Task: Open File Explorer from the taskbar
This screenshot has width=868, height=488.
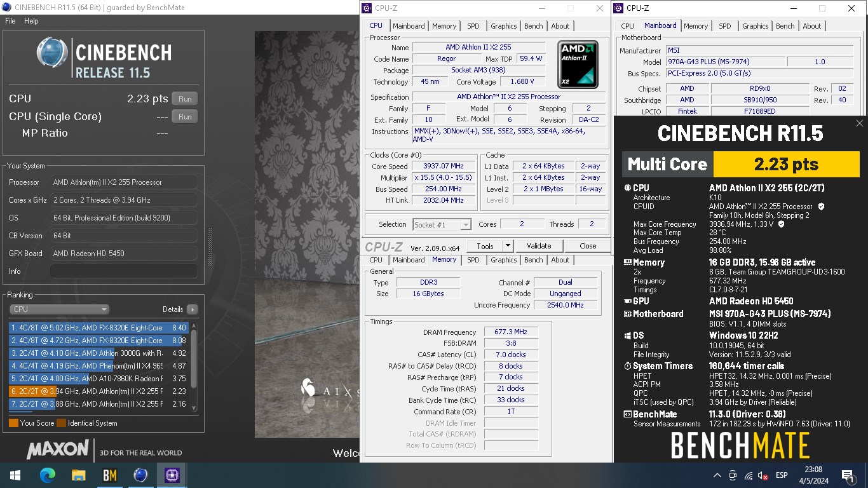Action: [79, 475]
